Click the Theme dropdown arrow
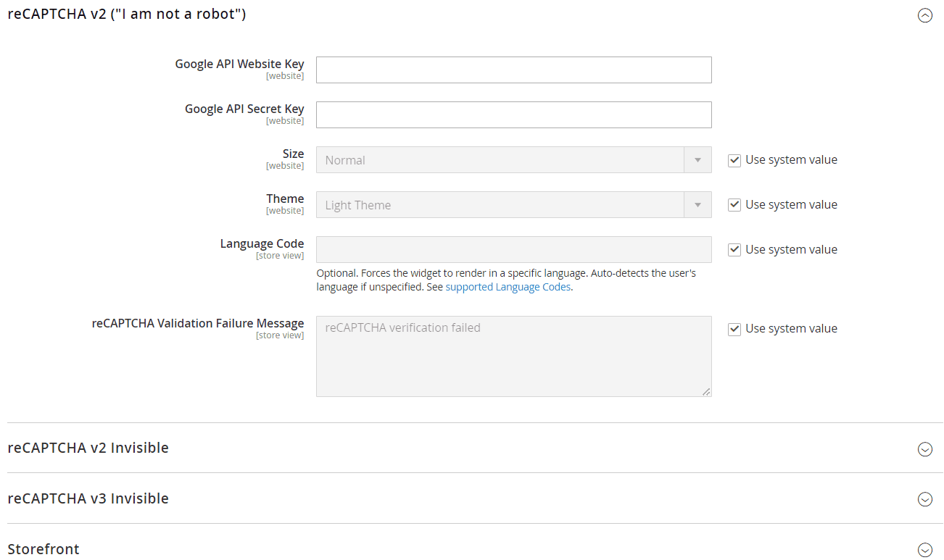 tap(697, 205)
